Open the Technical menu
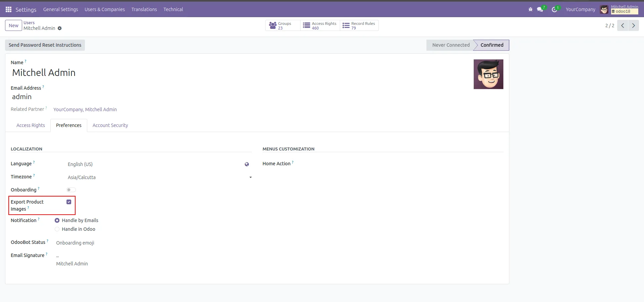This screenshot has width=644, height=302. (173, 9)
